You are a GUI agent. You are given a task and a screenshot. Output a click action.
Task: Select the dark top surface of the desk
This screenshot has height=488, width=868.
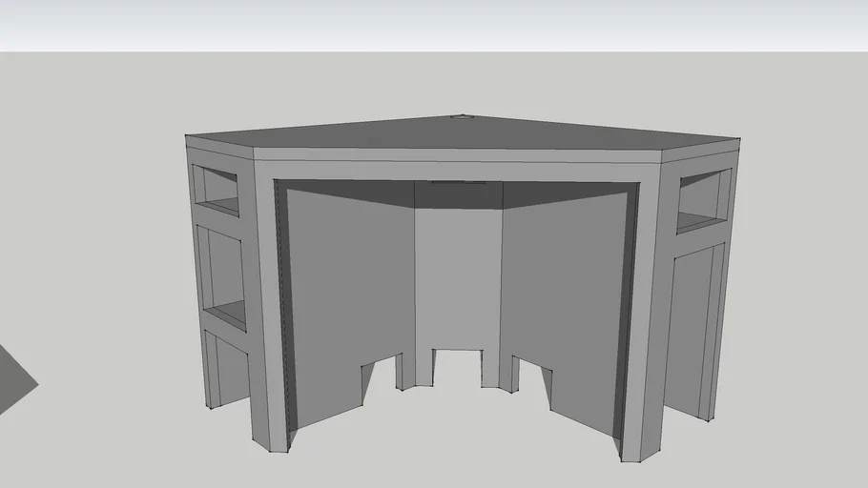[458, 133]
